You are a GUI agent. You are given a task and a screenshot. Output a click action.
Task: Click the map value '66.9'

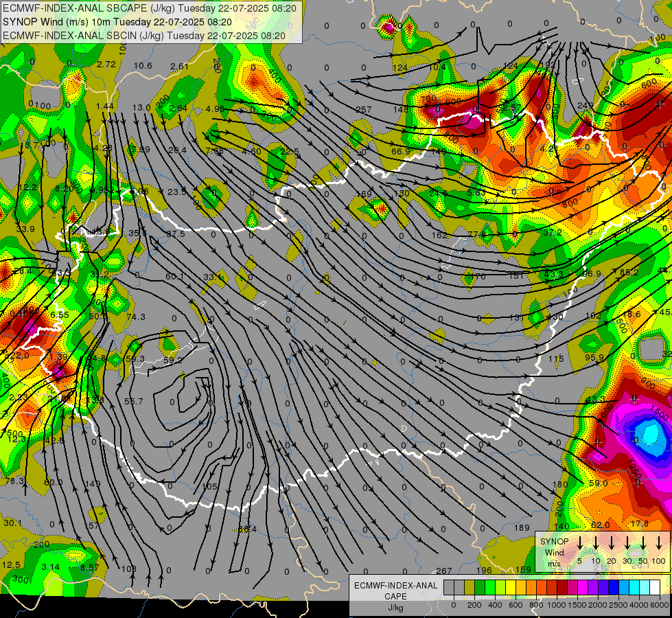[x=401, y=151]
